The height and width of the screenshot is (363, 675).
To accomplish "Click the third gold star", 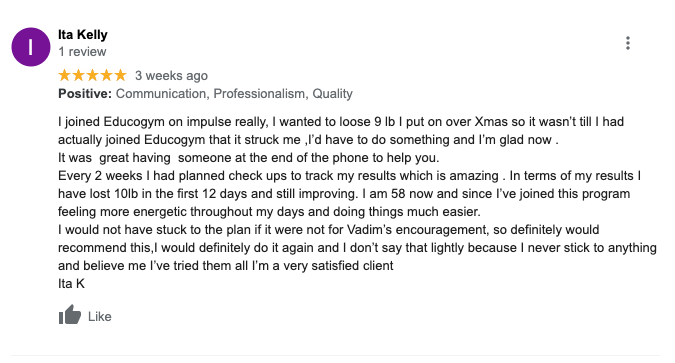I will click(x=93, y=75).
